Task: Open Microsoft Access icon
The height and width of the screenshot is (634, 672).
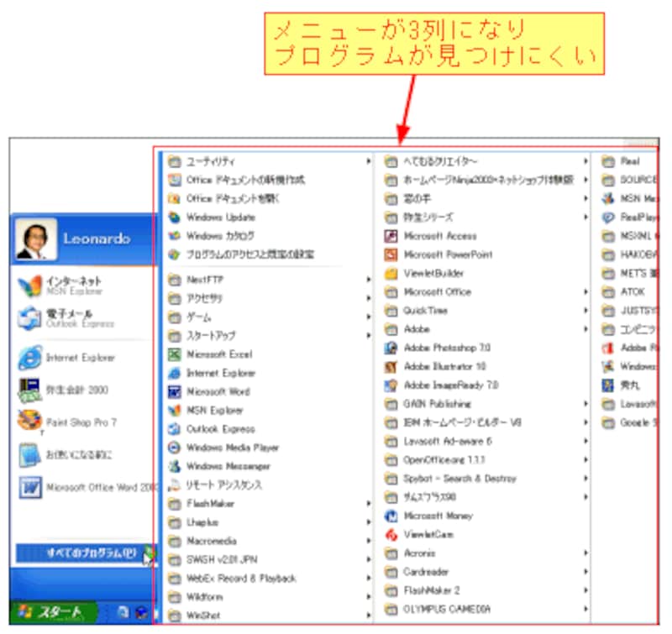Action: [x=390, y=236]
